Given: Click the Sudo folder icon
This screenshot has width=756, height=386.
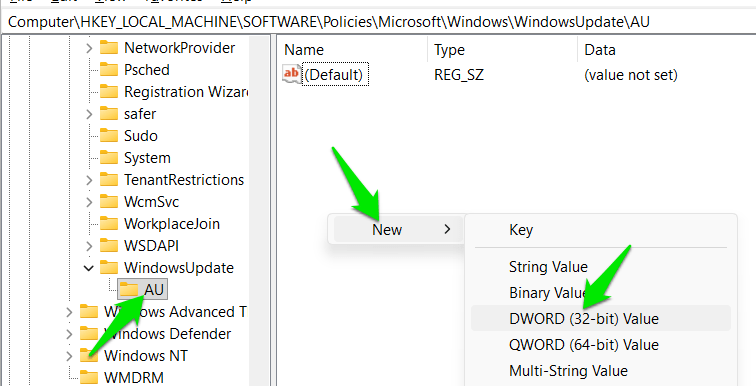Looking at the screenshot, I should click(x=109, y=136).
